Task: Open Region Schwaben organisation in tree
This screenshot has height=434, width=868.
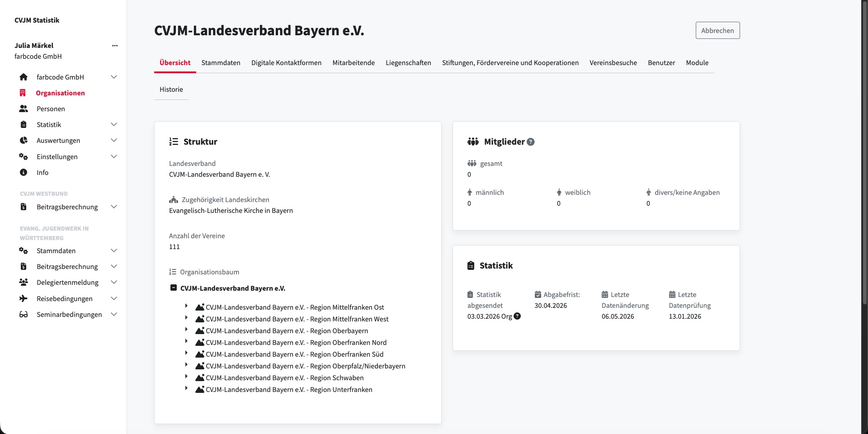Action: 284,378
